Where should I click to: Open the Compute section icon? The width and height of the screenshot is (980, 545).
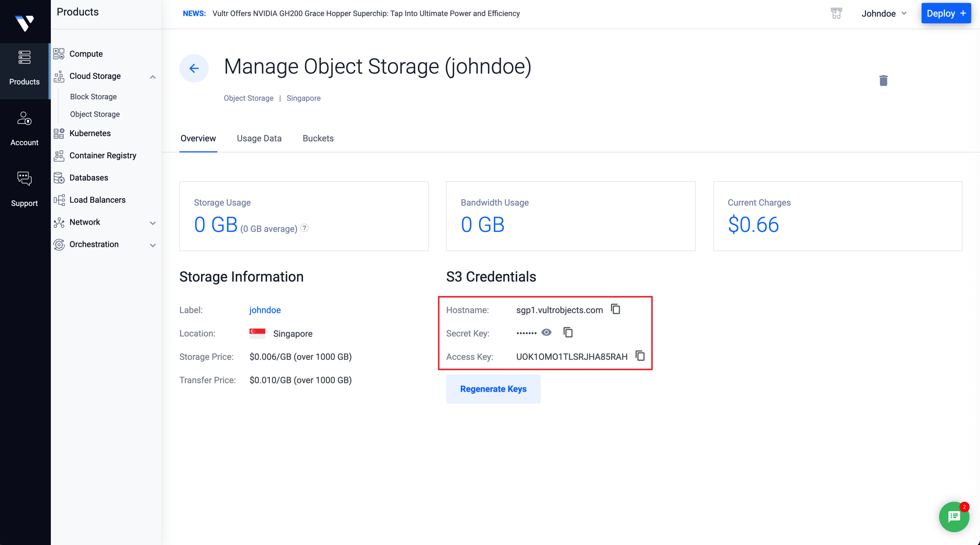[x=59, y=54]
